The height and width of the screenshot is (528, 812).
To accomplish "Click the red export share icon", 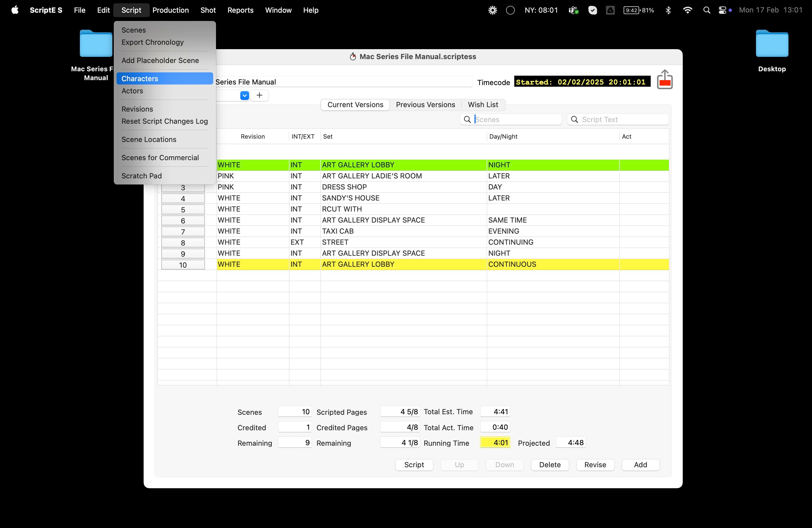I will point(664,80).
